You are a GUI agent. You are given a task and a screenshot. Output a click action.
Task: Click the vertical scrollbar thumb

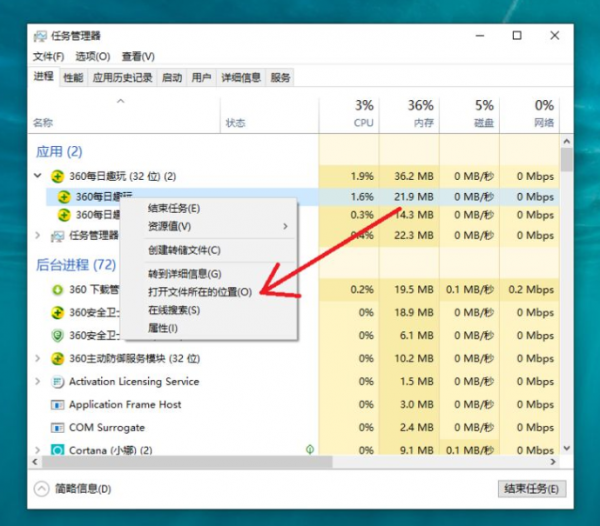(x=567, y=160)
